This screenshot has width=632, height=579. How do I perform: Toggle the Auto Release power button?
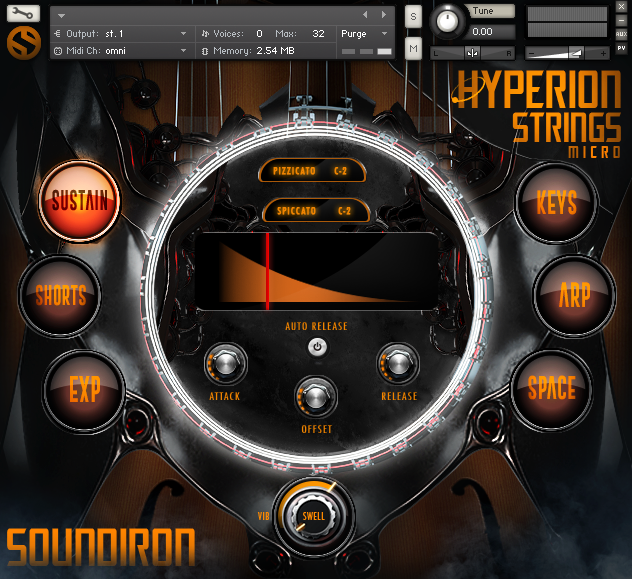(317, 347)
